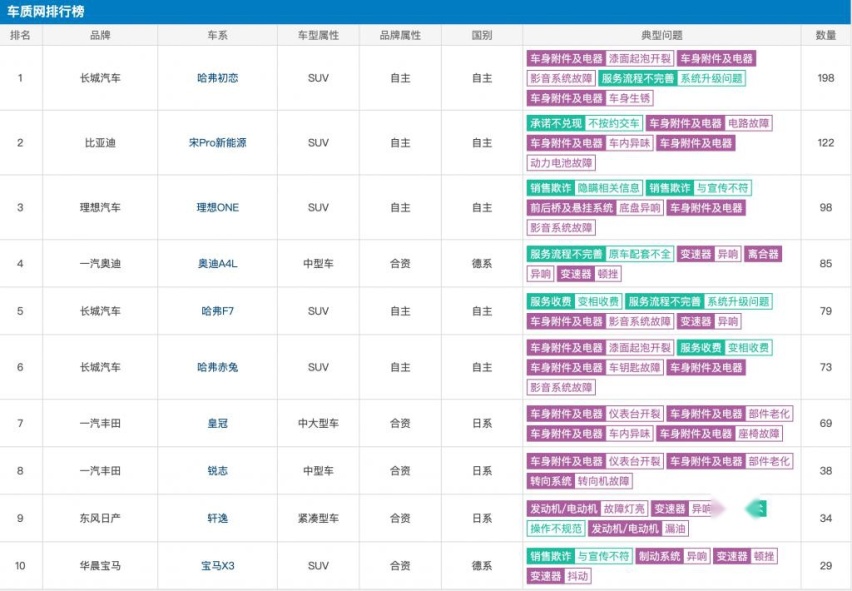Open the 轩逸 car series link
The width and height of the screenshot is (852, 591).
[x=217, y=518]
